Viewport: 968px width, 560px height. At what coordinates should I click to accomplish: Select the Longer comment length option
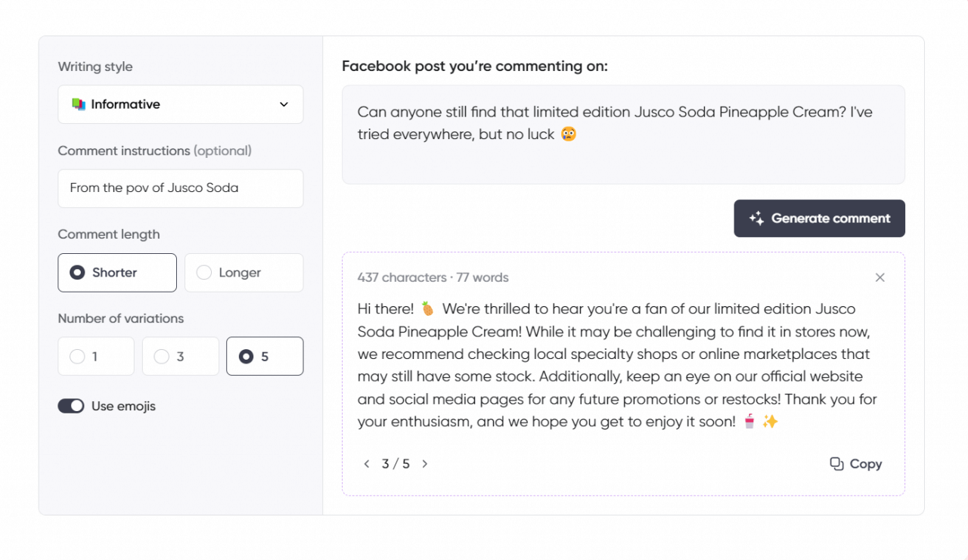[244, 272]
